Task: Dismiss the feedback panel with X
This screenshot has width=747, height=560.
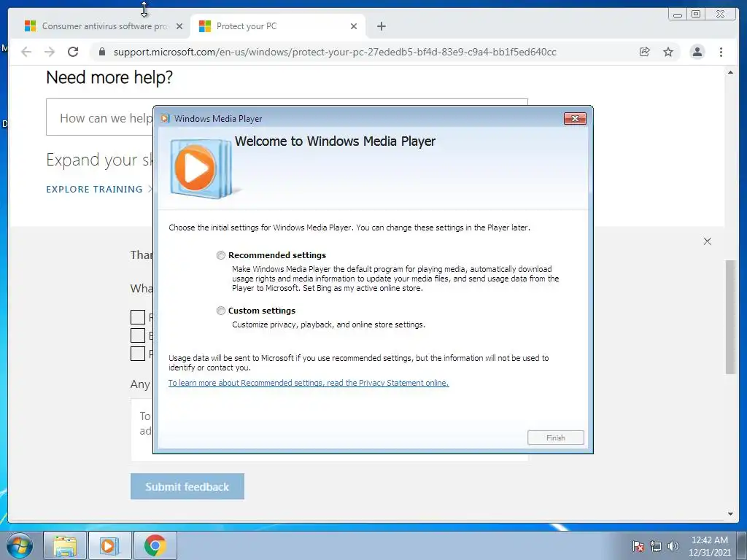Action: 707,241
